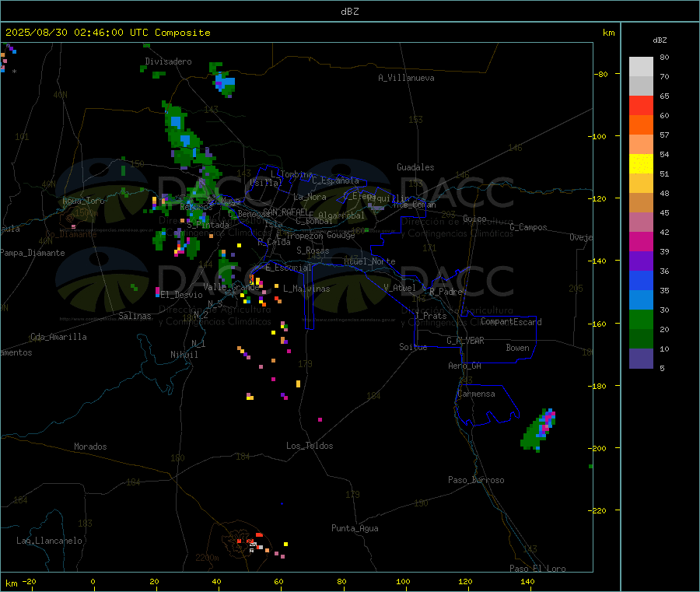Click the Atuel_Norte map label

coord(369,261)
